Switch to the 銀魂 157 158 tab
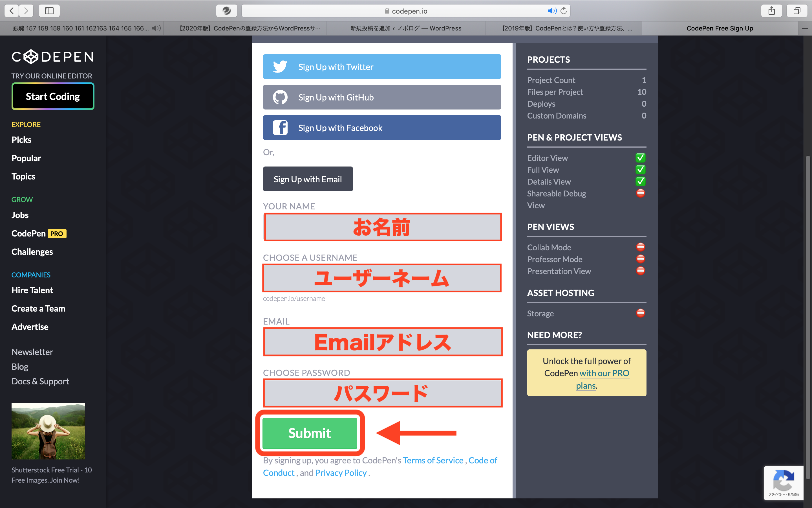This screenshot has height=508, width=812. pyautogui.click(x=81, y=29)
